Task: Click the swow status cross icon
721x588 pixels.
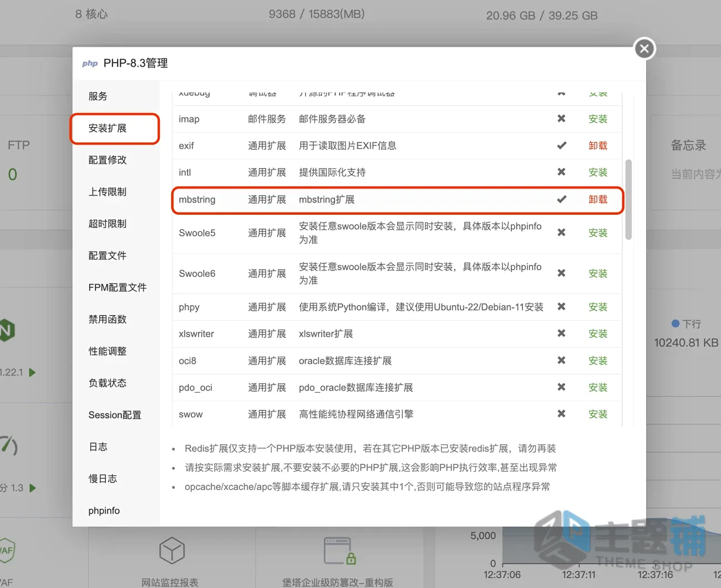Action: (561, 414)
